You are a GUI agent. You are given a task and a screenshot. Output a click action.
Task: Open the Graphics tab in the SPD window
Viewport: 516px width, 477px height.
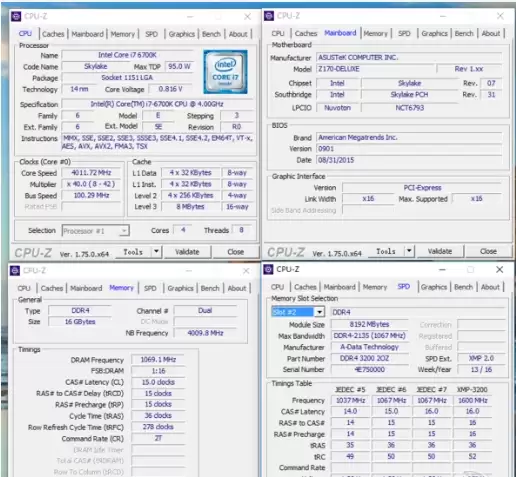pyautogui.click(x=434, y=287)
